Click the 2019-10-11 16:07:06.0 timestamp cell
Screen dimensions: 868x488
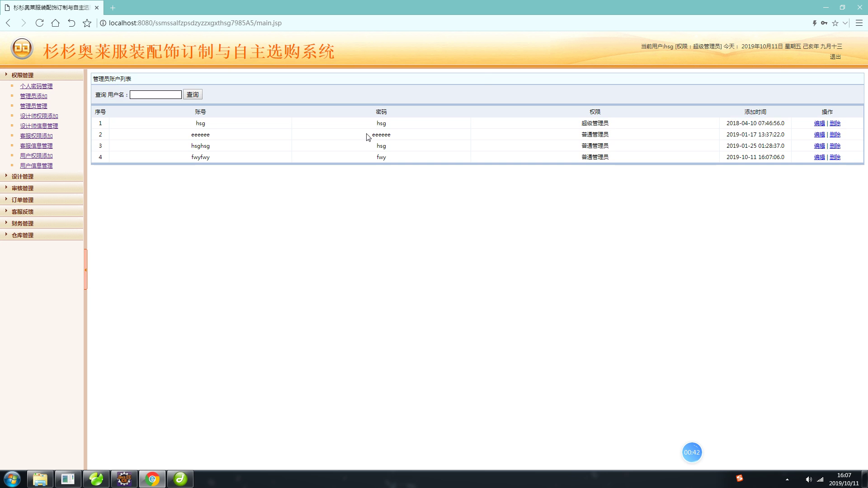755,157
